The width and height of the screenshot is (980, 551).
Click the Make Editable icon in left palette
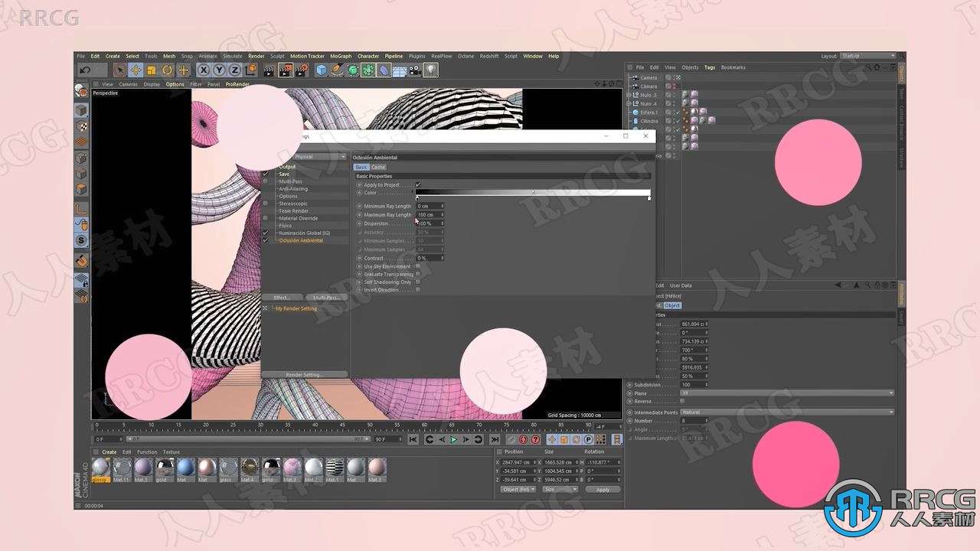coord(80,92)
